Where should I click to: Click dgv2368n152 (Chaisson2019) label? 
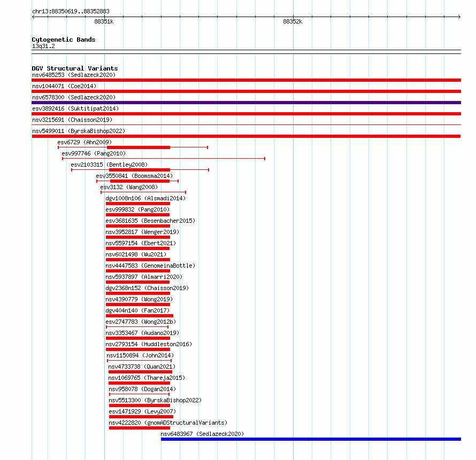(147, 288)
